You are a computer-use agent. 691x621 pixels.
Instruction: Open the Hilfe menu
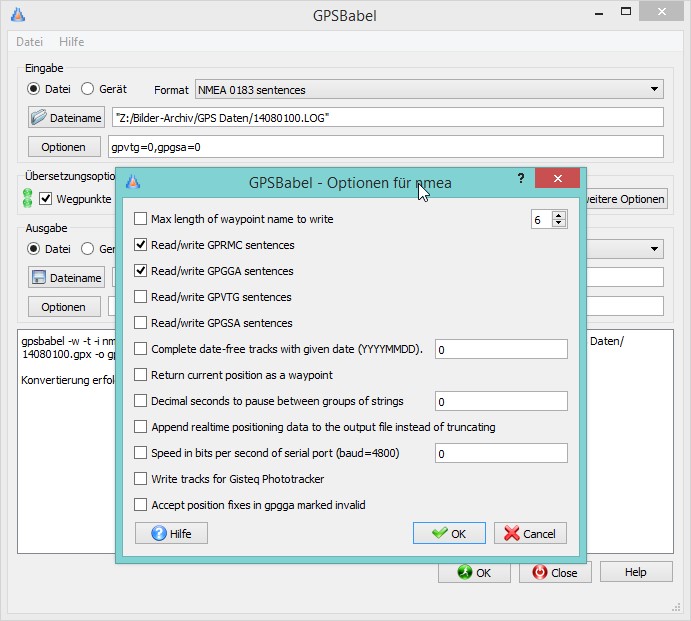[x=72, y=42]
